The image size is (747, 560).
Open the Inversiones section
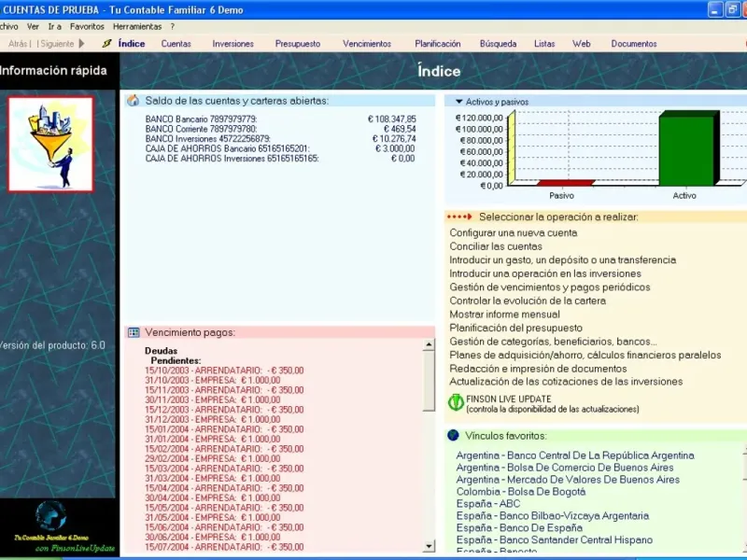(x=233, y=44)
